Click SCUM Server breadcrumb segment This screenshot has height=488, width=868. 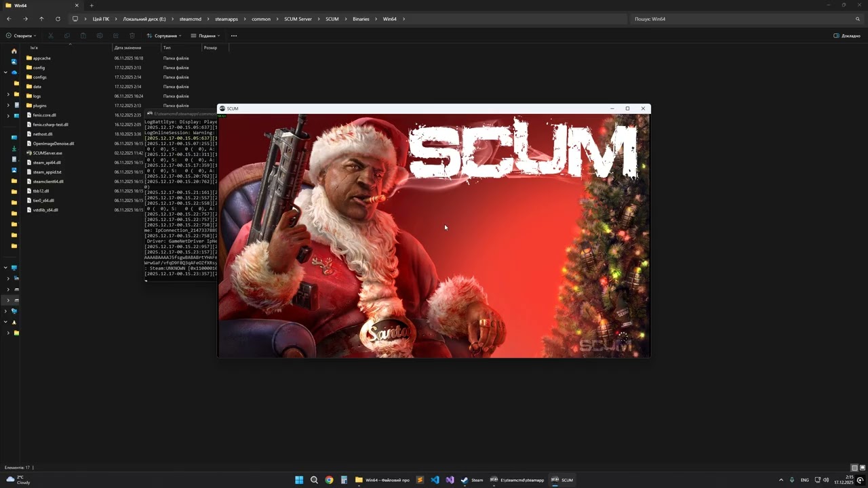tap(298, 19)
